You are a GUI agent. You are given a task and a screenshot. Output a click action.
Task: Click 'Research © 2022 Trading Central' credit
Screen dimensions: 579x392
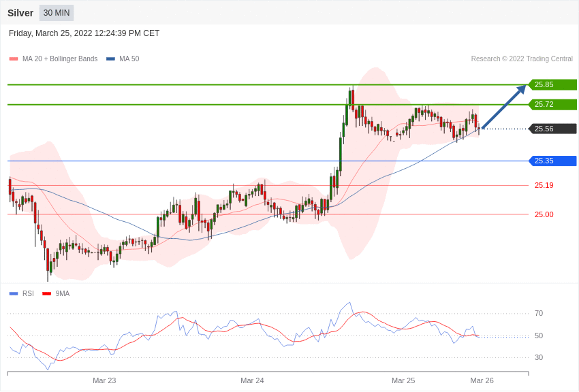point(522,59)
